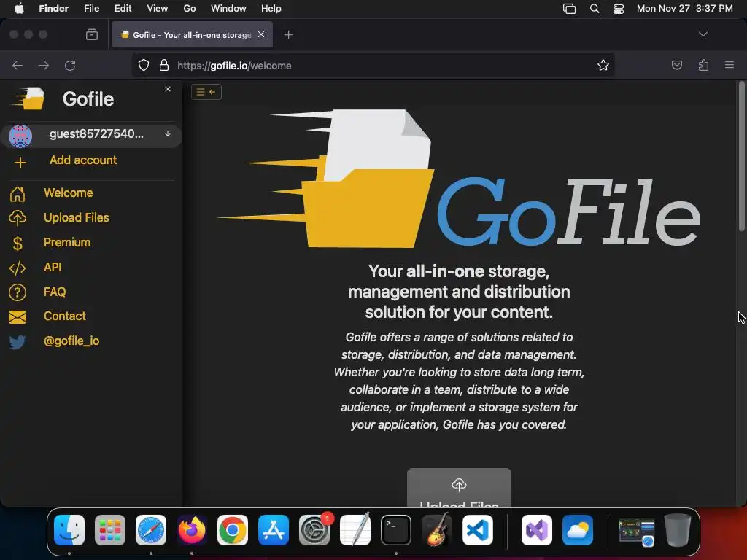747x560 pixels.
Task: Click the Welcome house icon in sidebar
Action: point(18,194)
